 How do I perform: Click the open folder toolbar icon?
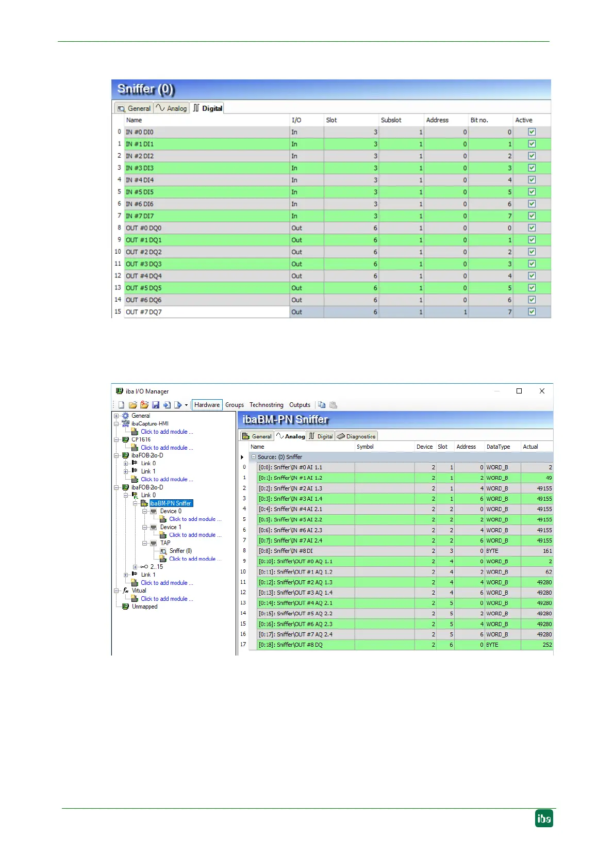(132, 405)
